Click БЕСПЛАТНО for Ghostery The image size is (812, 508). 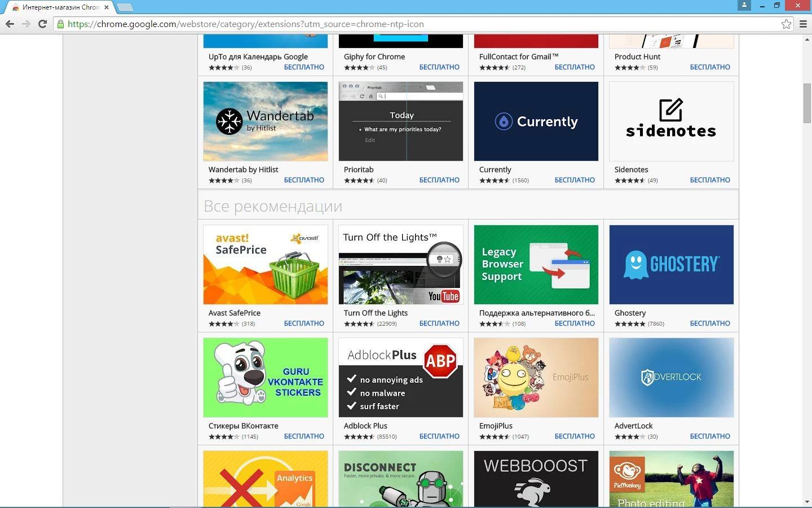[710, 323]
